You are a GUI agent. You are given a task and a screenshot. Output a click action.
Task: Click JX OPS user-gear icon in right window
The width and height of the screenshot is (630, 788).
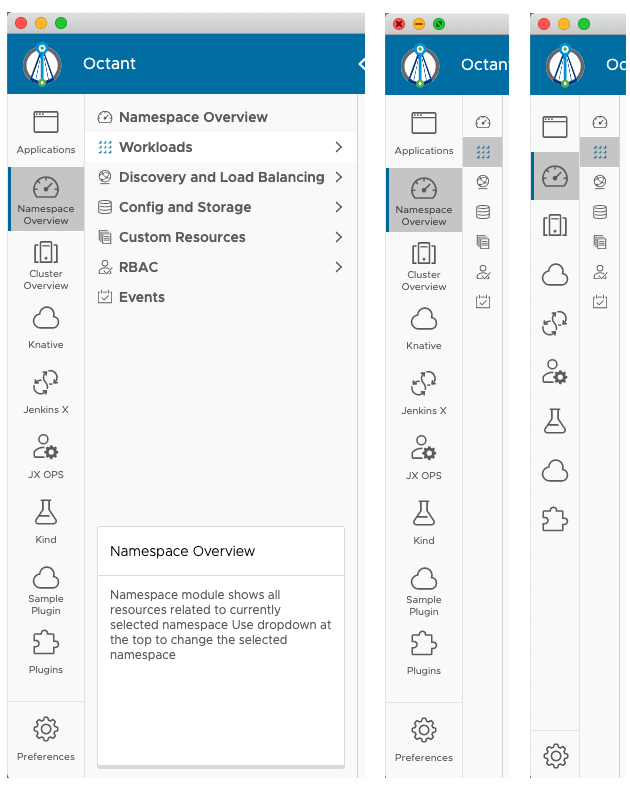pos(555,372)
